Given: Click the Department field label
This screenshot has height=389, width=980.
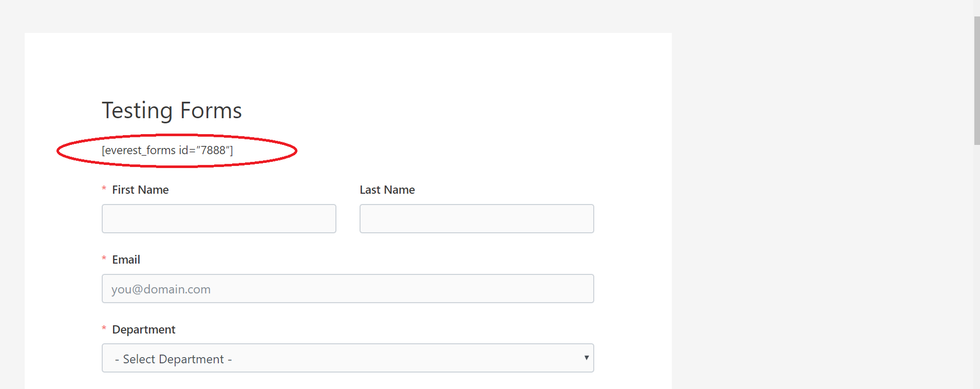Looking at the screenshot, I should (144, 329).
